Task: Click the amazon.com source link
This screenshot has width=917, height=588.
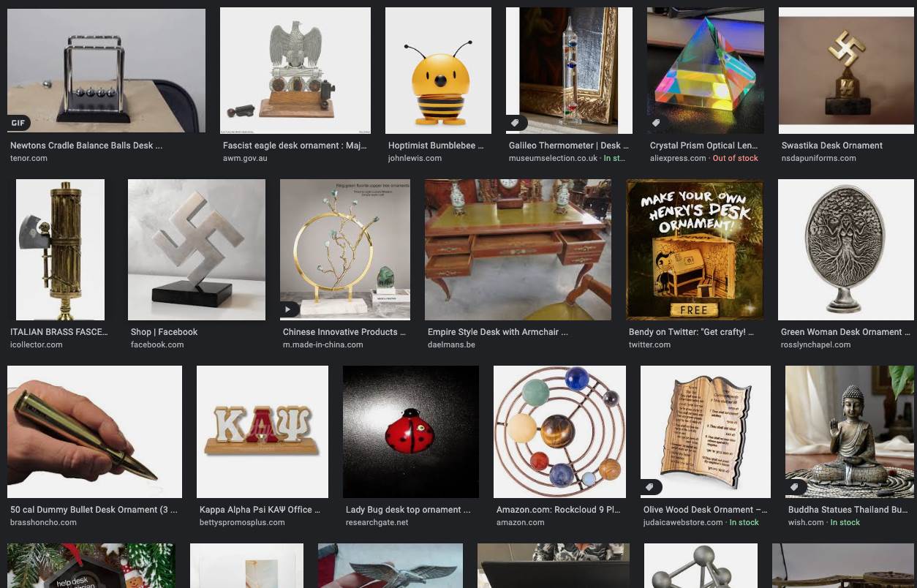Action: 520,522
